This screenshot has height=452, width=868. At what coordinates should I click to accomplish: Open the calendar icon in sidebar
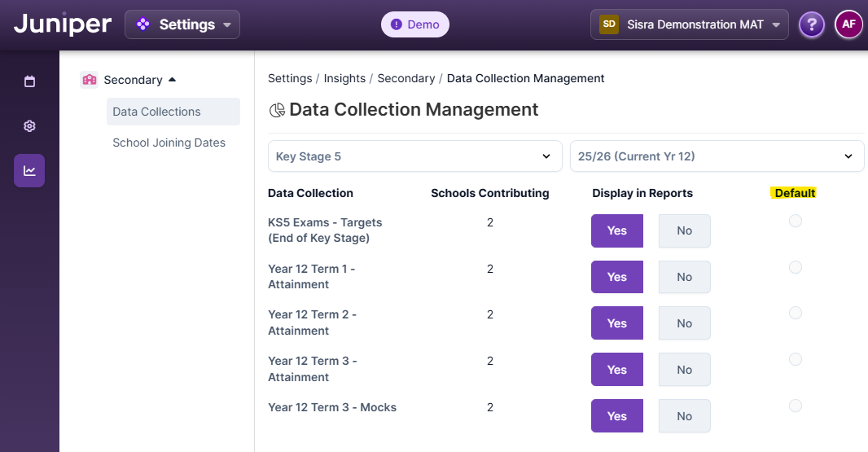tap(29, 81)
